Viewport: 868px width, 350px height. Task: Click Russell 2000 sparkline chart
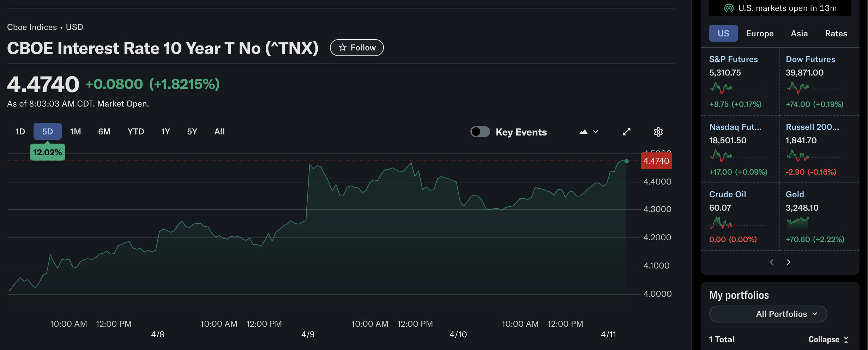[x=814, y=155]
